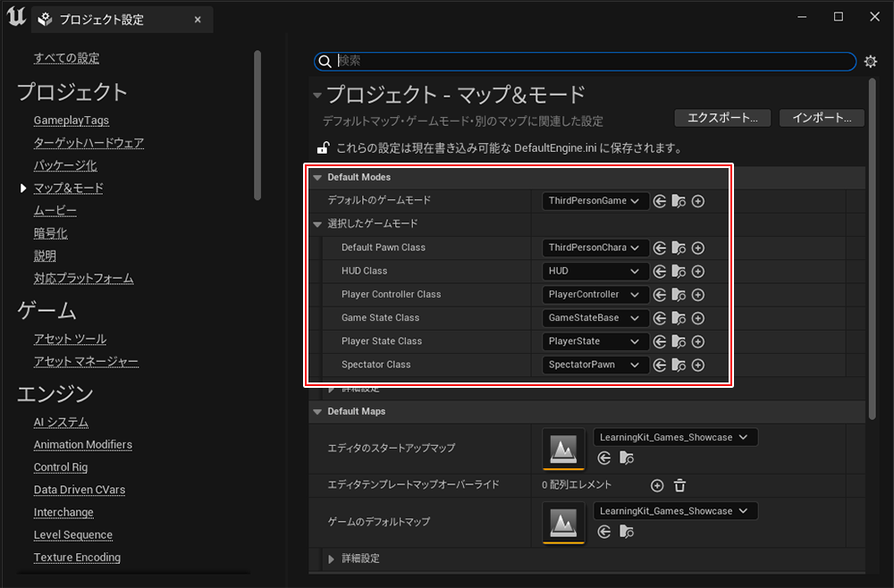The height and width of the screenshot is (588, 894).
Task: Add element to editor template map overrides
Action: point(657,485)
